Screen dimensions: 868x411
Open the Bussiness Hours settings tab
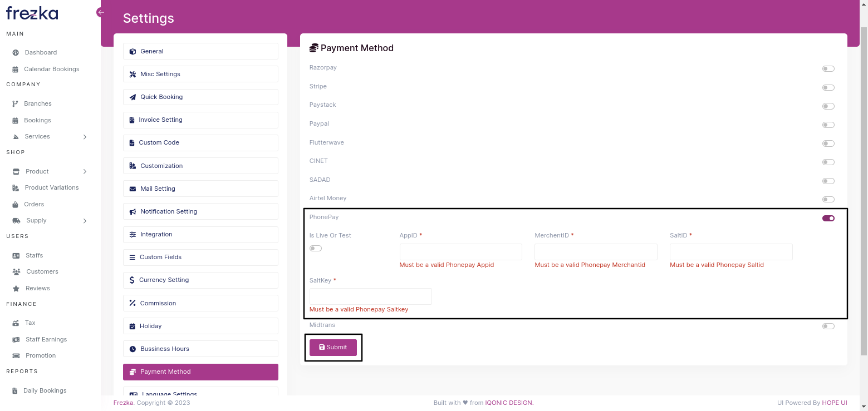click(x=200, y=349)
